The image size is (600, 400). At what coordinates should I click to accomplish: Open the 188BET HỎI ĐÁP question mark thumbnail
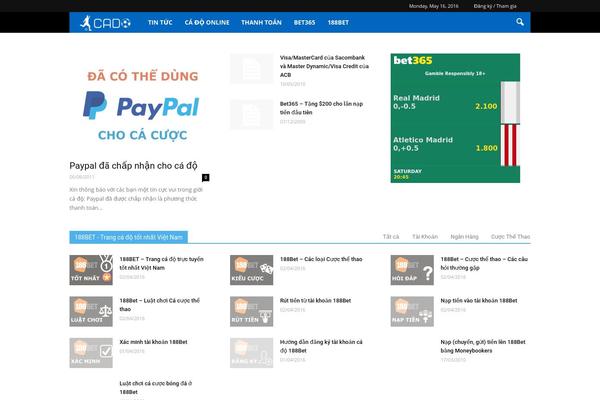412,270
